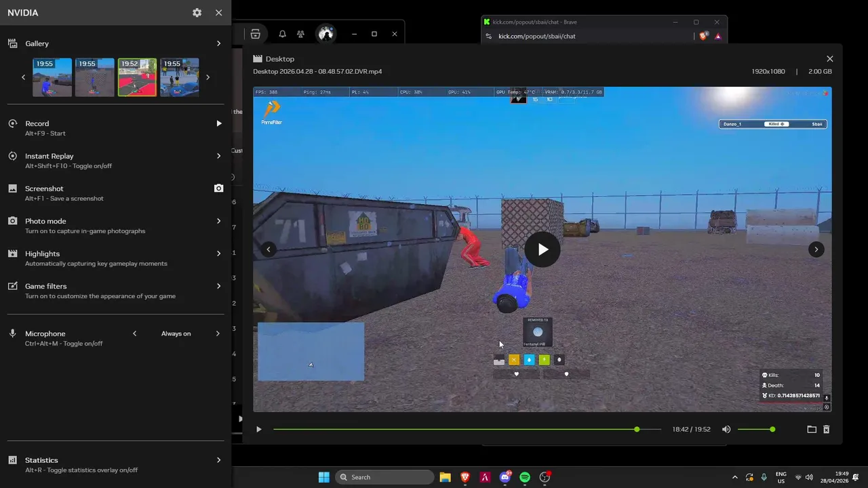Expand the Statistics section
The image size is (868, 488).
coord(218,460)
